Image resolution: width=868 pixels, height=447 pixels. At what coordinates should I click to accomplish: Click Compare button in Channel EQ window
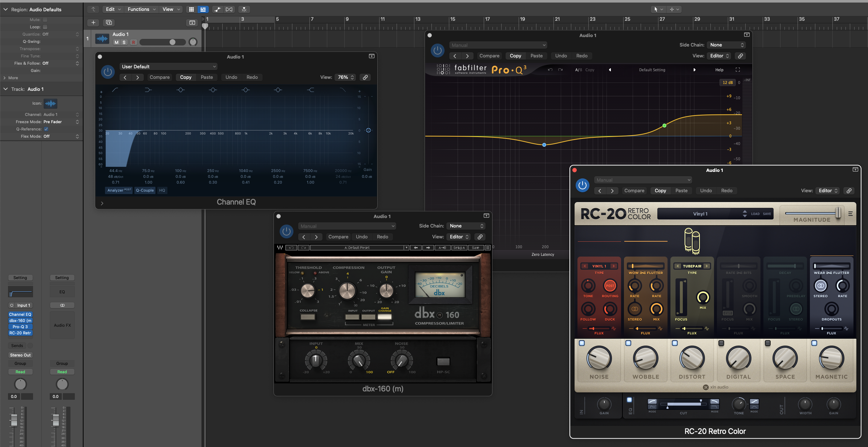click(x=159, y=77)
